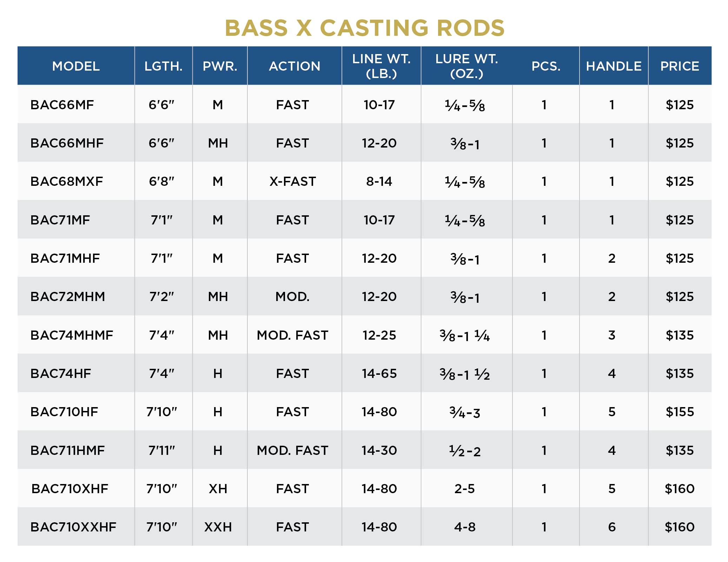Click the PWR. column header
728x562 pixels.
tap(220, 66)
